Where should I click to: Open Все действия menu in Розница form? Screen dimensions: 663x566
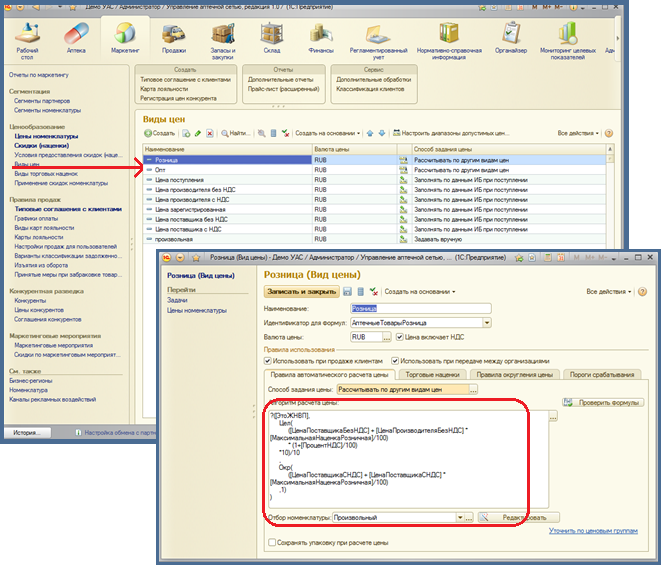pyautogui.click(x=608, y=292)
